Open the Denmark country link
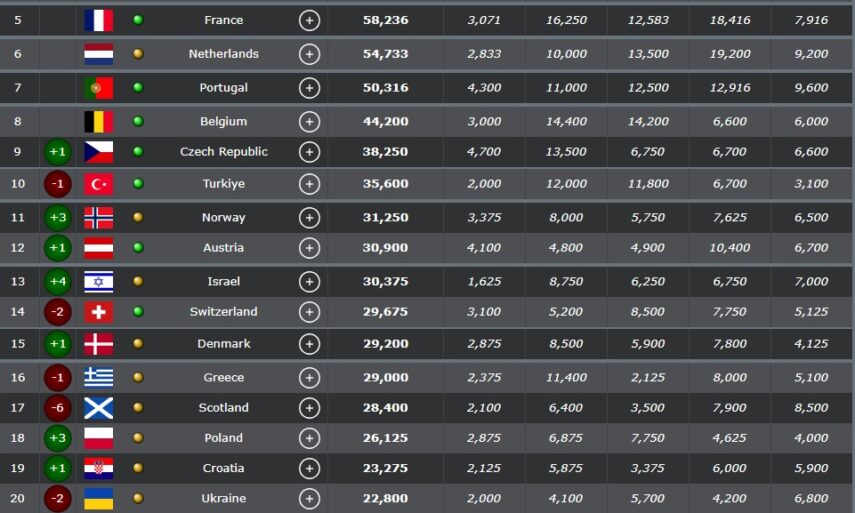 point(224,344)
